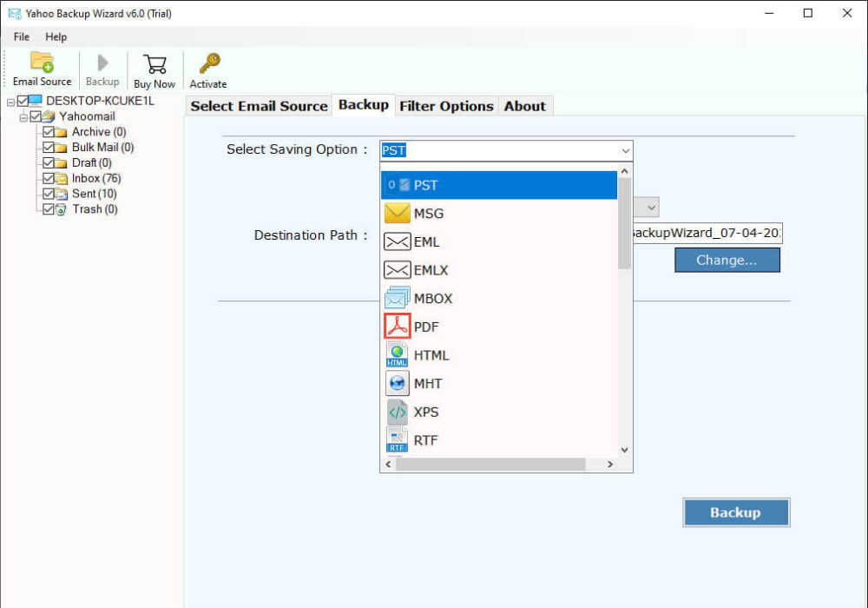The width and height of the screenshot is (868, 608).
Task: Open the Buy Now cart icon
Action: [x=155, y=63]
